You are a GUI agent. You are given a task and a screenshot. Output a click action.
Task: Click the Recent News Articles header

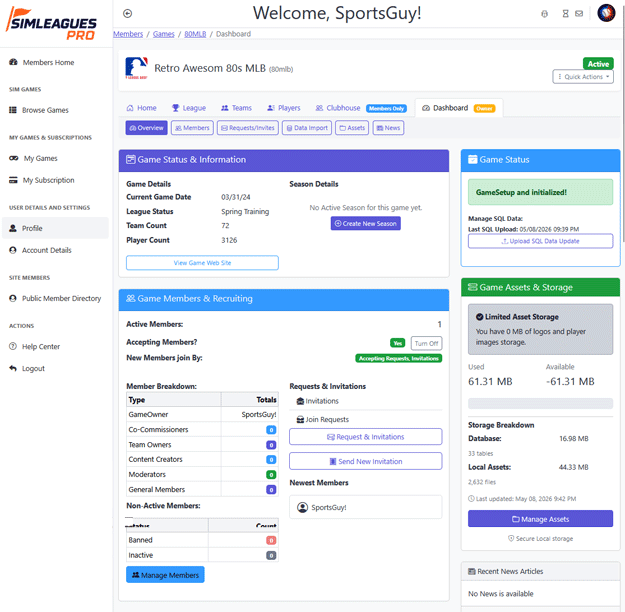540,571
